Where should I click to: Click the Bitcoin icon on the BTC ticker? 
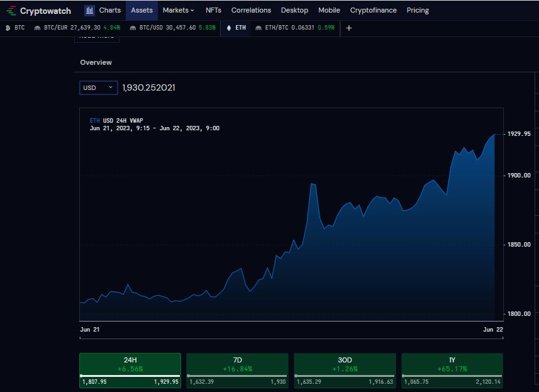pyautogui.click(x=8, y=28)
